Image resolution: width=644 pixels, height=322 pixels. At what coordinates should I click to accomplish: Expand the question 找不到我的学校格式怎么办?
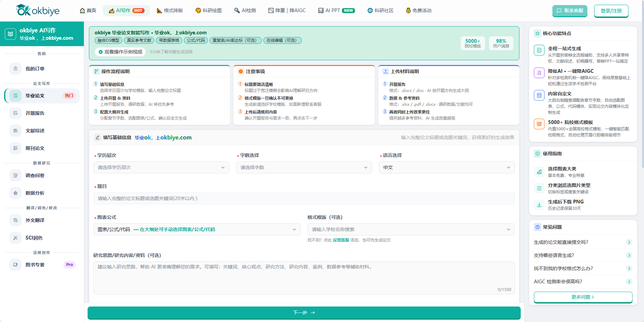(x=583, y=268)
